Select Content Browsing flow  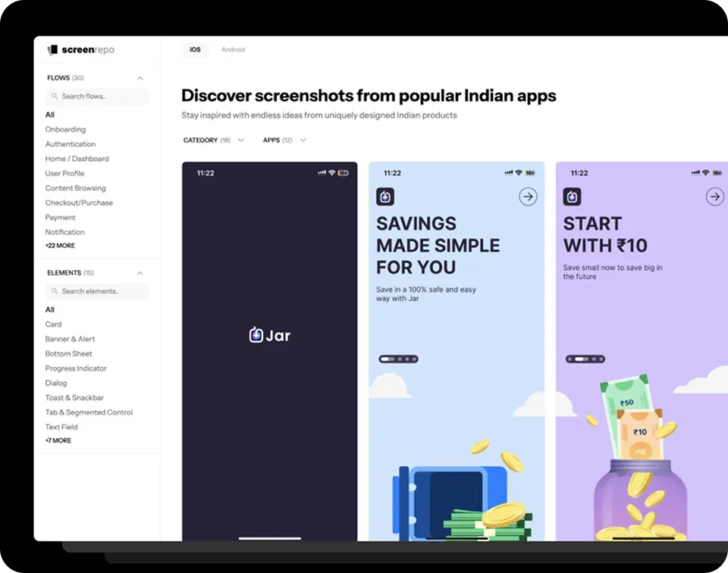click(75, 188)
